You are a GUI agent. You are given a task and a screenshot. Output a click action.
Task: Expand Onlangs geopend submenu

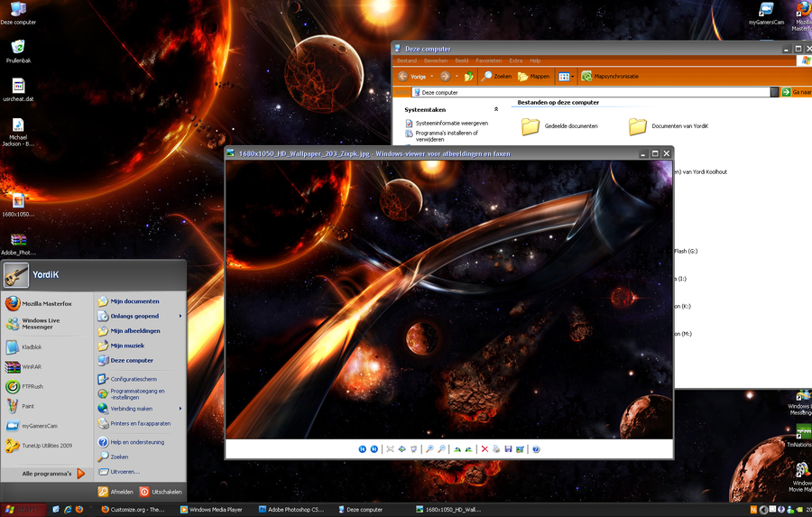click(140, 316)
